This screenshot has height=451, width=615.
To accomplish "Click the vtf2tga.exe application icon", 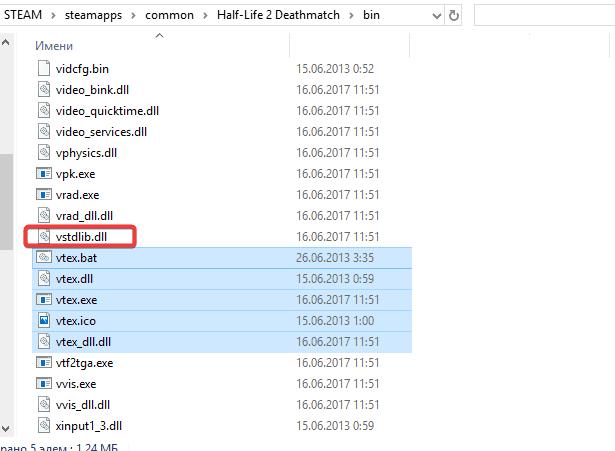I will click(44, 363).
